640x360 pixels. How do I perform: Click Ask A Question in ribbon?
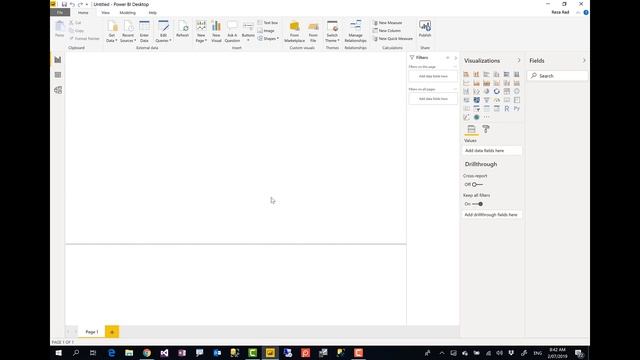[232, 31]
